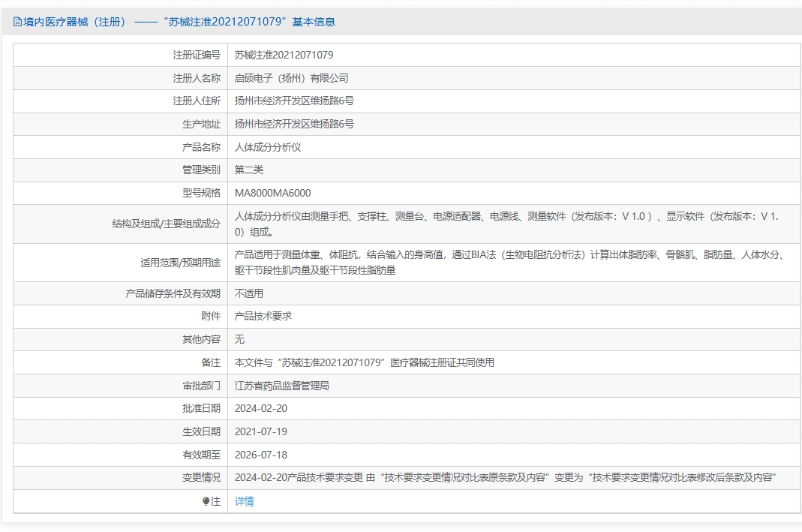Viewport: 802px width, 532px height.
Task: Click the 批准日期 label
Action: [202, 408]
